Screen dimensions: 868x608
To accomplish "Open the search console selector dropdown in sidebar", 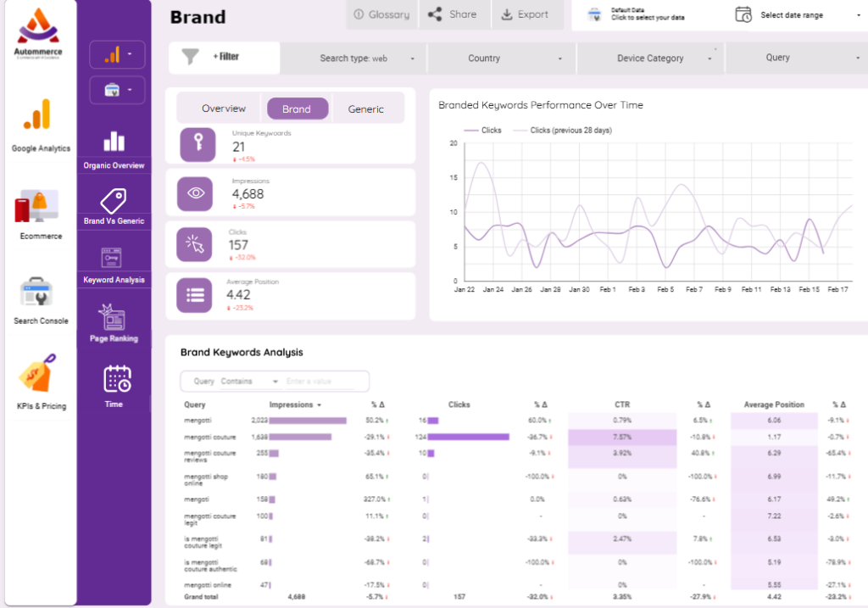I will click(117, 90).
